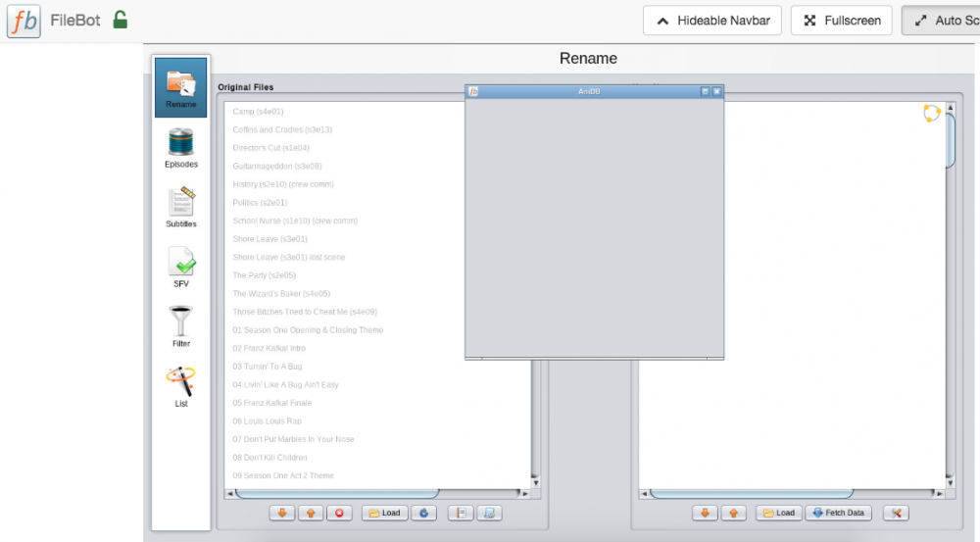
Task: Click loading spinner icon in New Names
Action: tap(932, 113)
